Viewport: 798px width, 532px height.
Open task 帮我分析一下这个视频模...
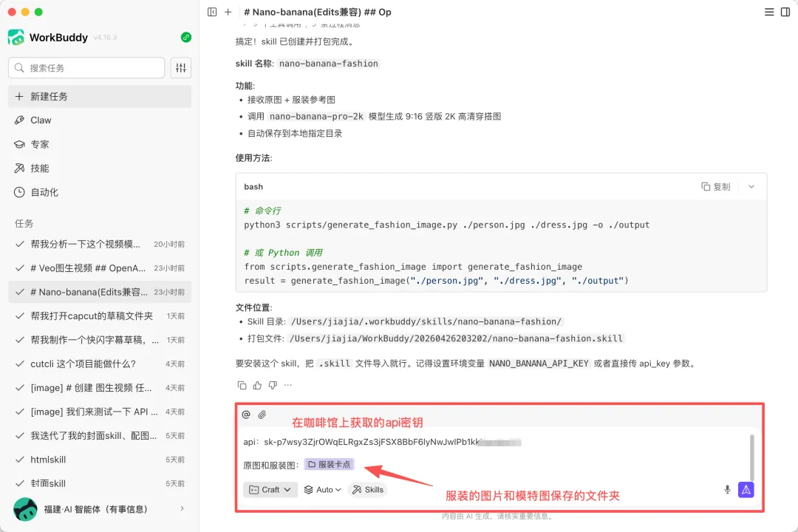pyautogui.click(x=99, y=245)
